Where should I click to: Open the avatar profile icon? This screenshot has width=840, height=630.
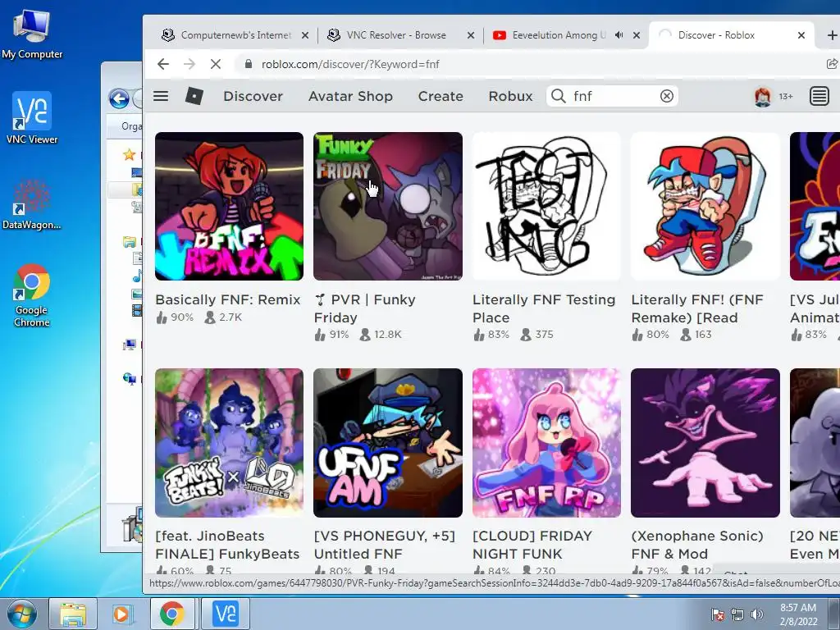click(x=762, y=97)
